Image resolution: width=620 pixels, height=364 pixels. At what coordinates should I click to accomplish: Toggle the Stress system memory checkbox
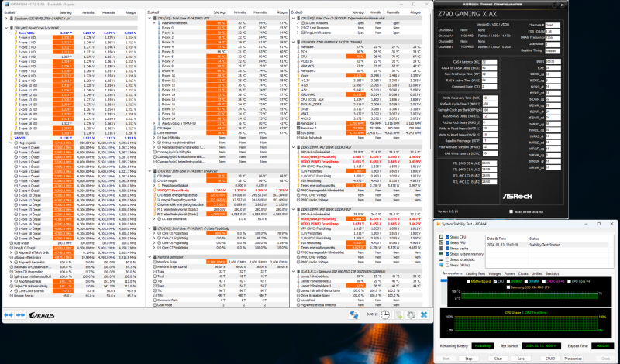[448, 254]
